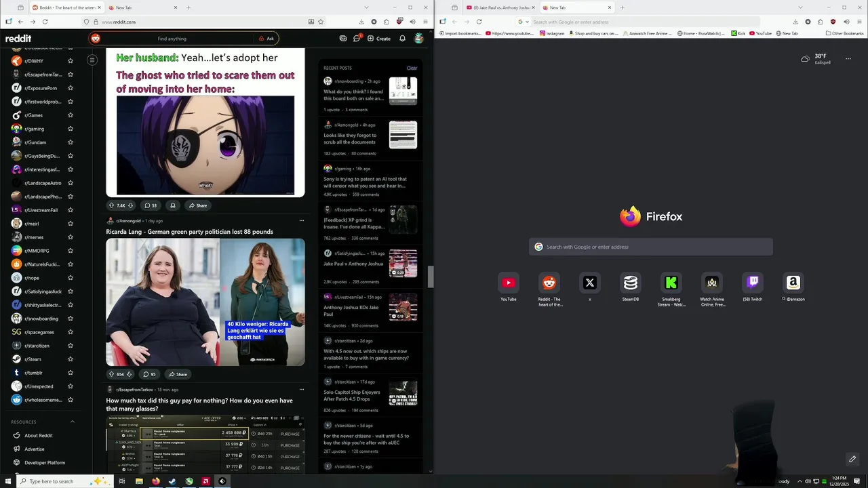Open new tab in left Firefox window
This screenshot has height=488, width=868.
point(189,7)
